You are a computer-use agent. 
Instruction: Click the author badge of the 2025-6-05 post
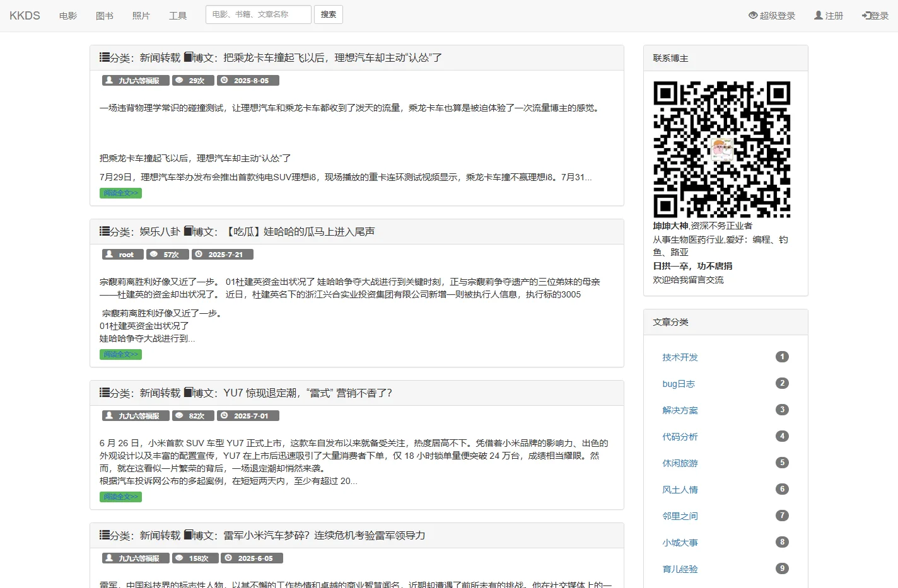point(136,558)
